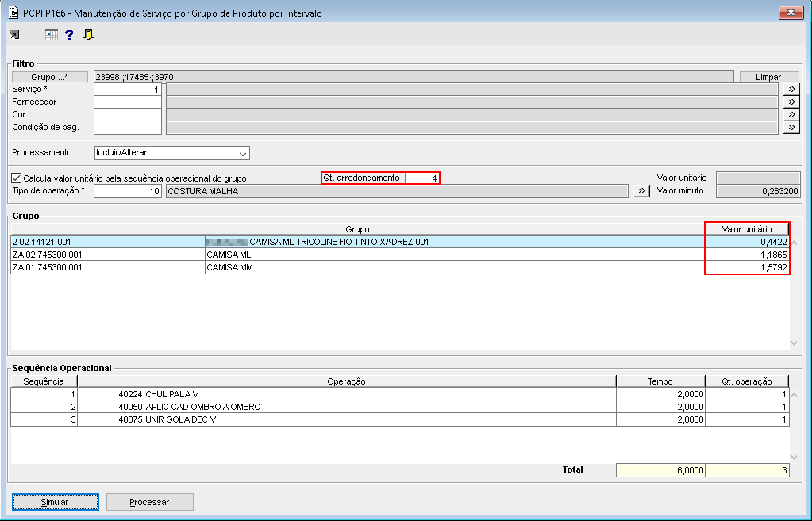Image resolution: width=812 pixels, height=521 pixels.
Task: Click operation code 40050
Action: [x=111, y=407]
